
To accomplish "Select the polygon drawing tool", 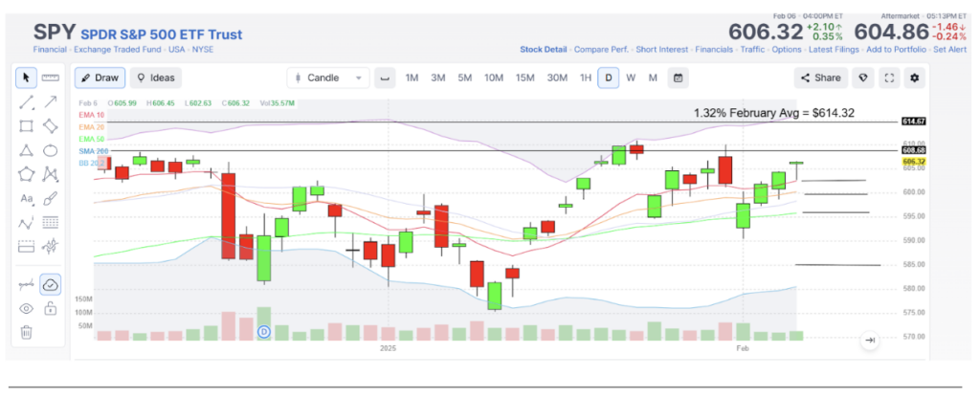I will click(x=26, y=174).
